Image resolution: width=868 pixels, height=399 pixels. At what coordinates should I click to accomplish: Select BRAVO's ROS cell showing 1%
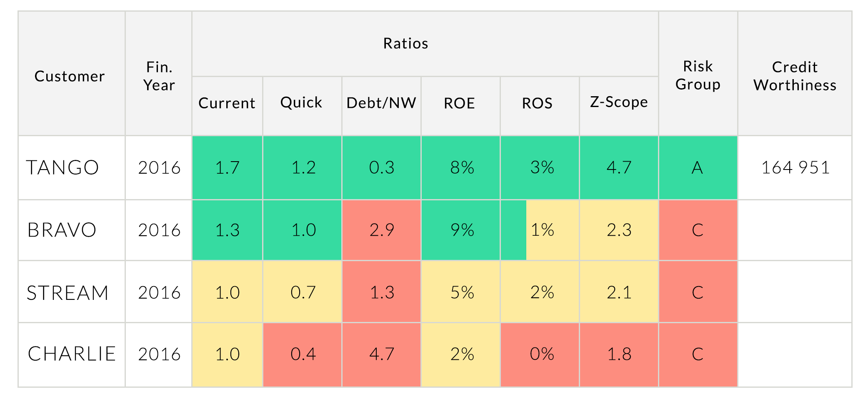[542, 230]
